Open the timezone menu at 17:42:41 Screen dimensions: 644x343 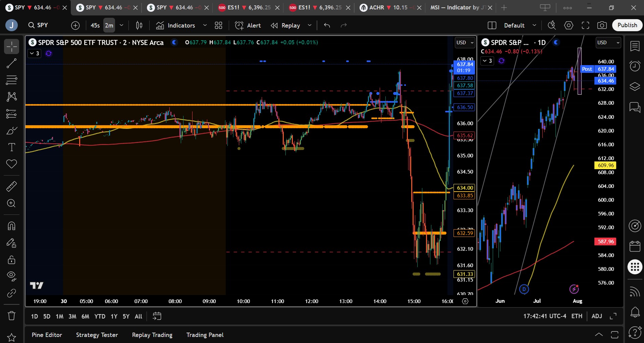(545, 316)
